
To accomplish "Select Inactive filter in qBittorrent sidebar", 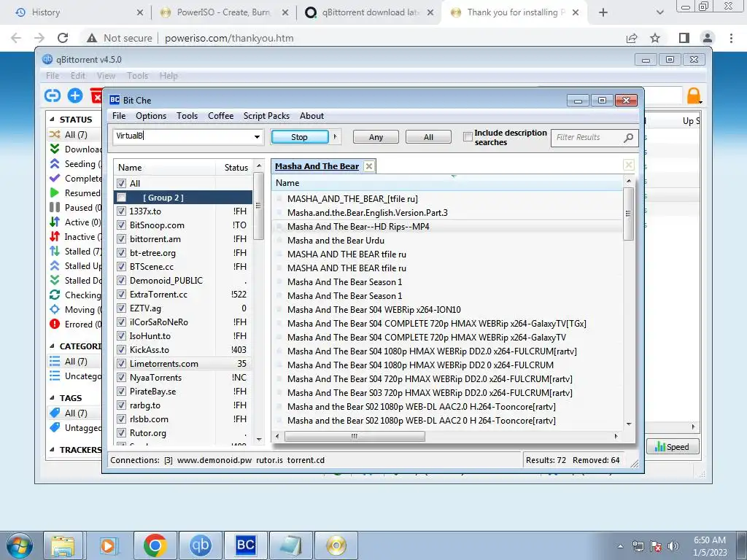I will coord(75,237).
